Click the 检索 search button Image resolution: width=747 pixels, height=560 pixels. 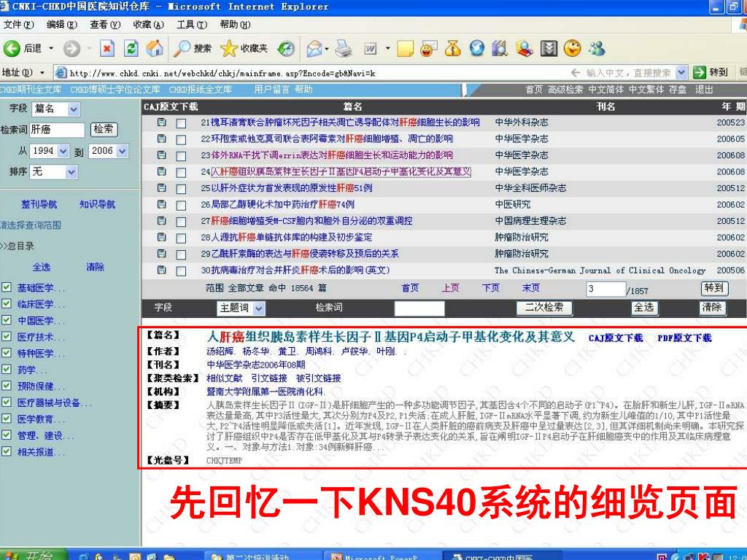[x=104, y=129]
